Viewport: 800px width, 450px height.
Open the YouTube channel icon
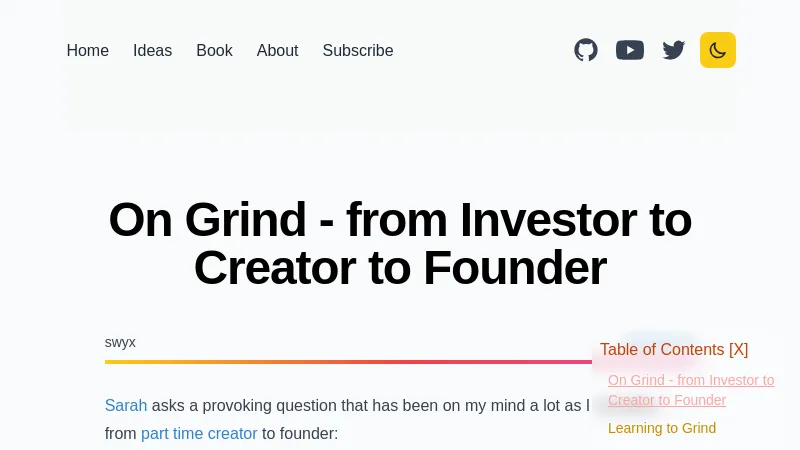coord(630,50)
